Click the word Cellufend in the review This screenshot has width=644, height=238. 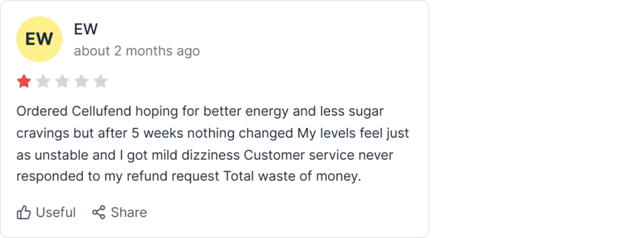tap(102, 111)
